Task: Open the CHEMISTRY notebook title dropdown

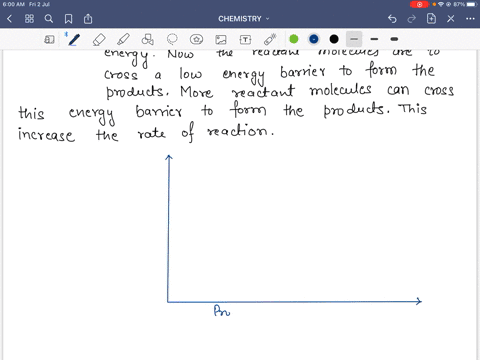Action: 244,19
